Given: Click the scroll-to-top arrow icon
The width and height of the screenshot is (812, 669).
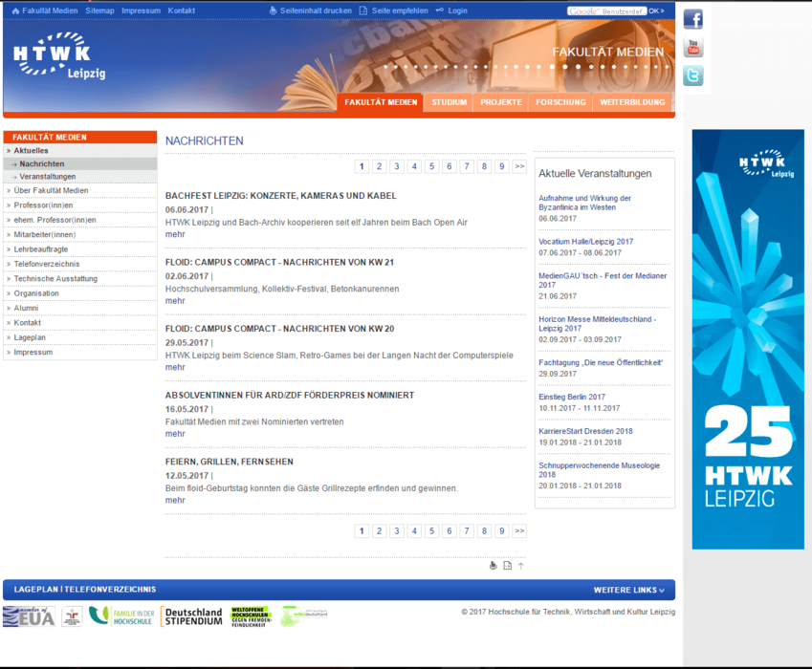Looking at the screenshot, I should click(x=521, y=566).
